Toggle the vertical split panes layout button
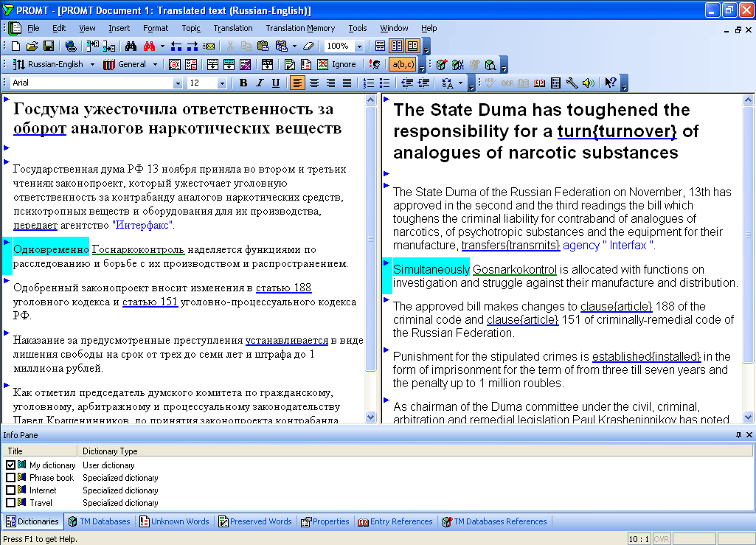This screenshot has height=545, width=756. pos(397,46)
